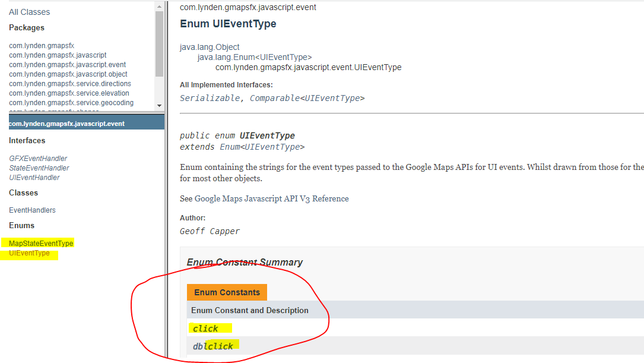Screen dimensions: 644x363
Task: Open the MapStateEventType enum
Action: coord(41,244)
